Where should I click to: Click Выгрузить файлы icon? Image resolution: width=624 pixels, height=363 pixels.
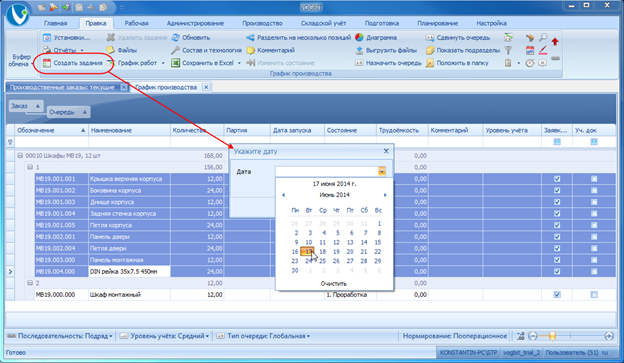point(359,50)
